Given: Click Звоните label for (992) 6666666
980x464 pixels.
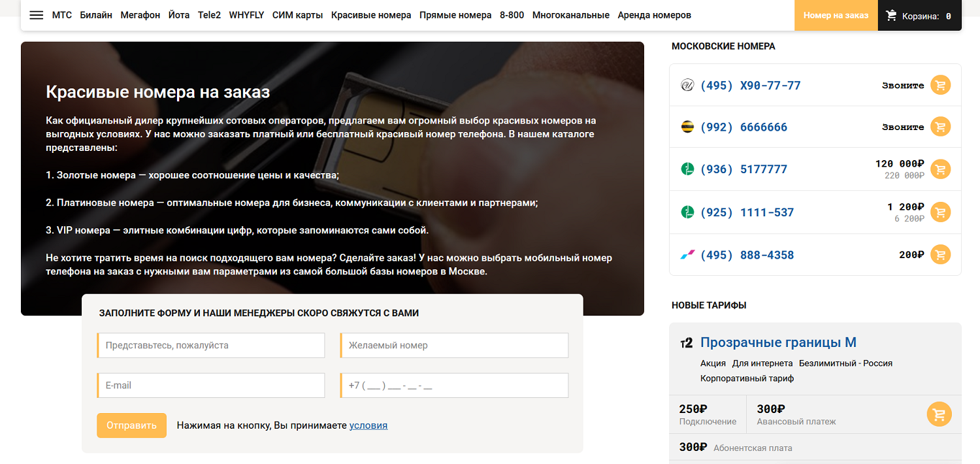Looking at the screenshot, I should point(903,127).
